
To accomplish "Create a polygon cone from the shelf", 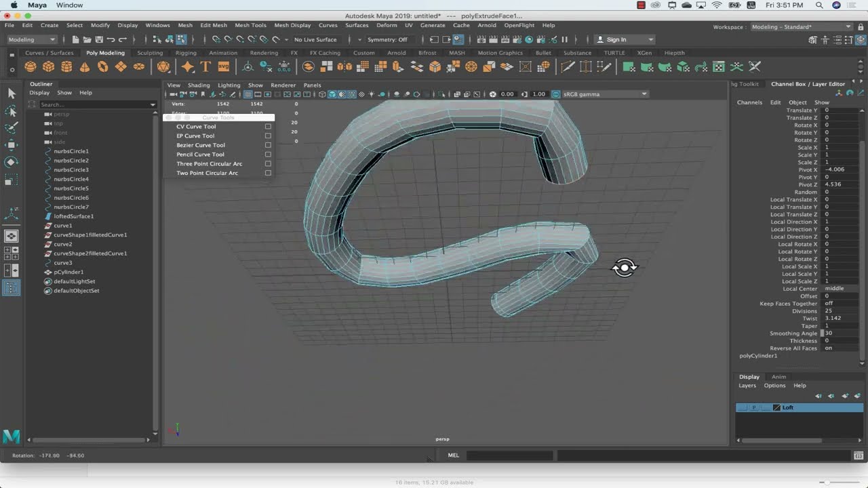I will coord(85,66).
